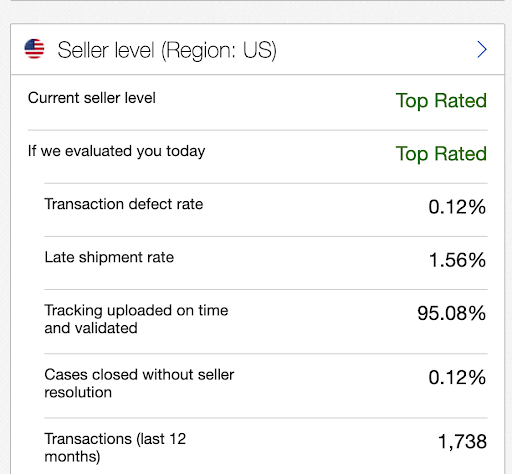The height and width of the screenshot is (475, 512).
Task: Click the 1,738 transactions count
Action: 462,442
